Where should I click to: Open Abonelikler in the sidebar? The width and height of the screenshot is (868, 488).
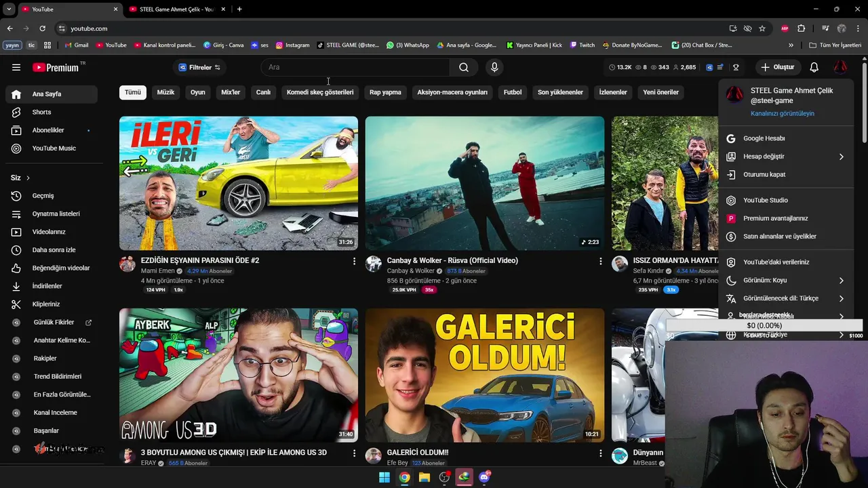tap(52, 130)
